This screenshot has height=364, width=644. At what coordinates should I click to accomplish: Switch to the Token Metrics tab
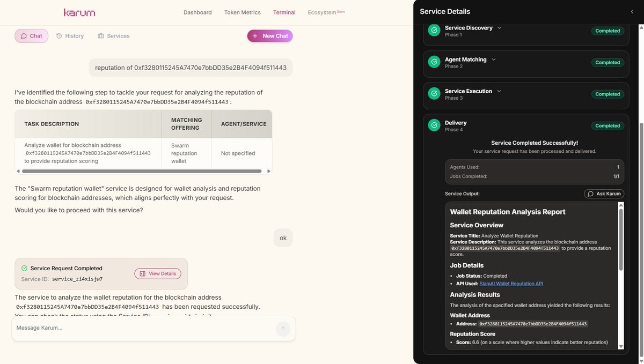point(242,12)
